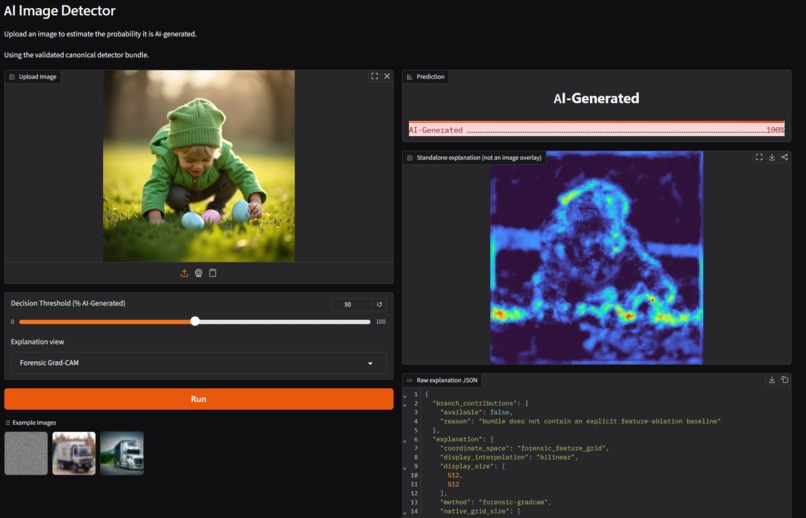Download the standalone explanation image
The width and height of the screenshot is (806, 518).
click(x=772, y=157)
